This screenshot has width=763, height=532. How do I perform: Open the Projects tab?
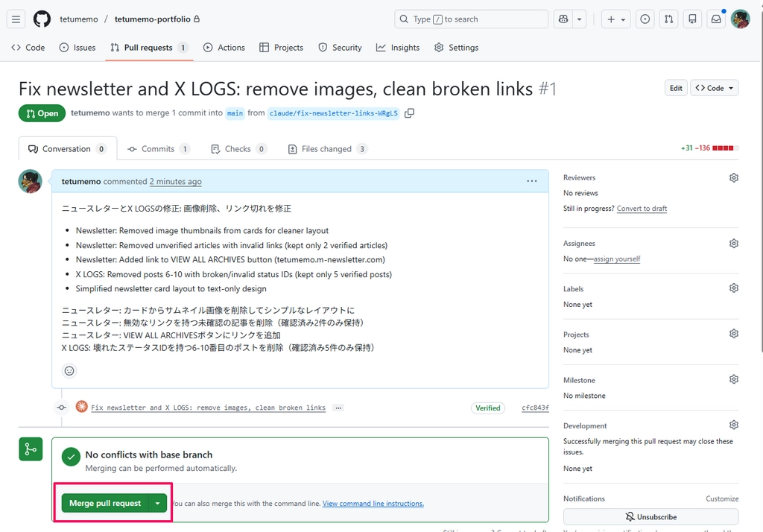(281, 47)
